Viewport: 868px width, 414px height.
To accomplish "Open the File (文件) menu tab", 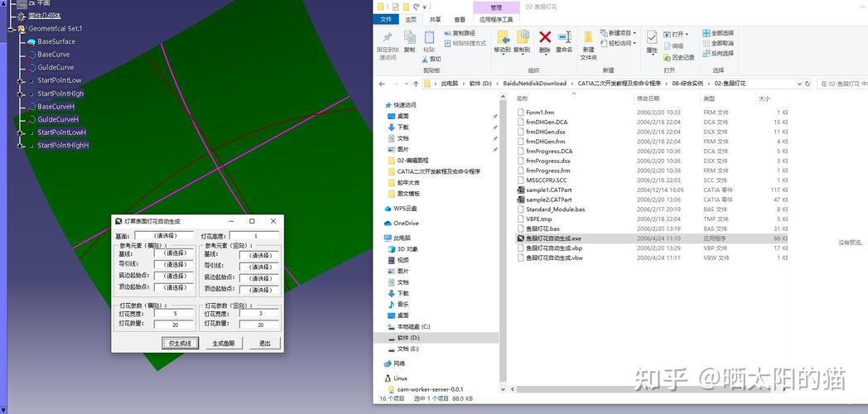I will 385,19.
